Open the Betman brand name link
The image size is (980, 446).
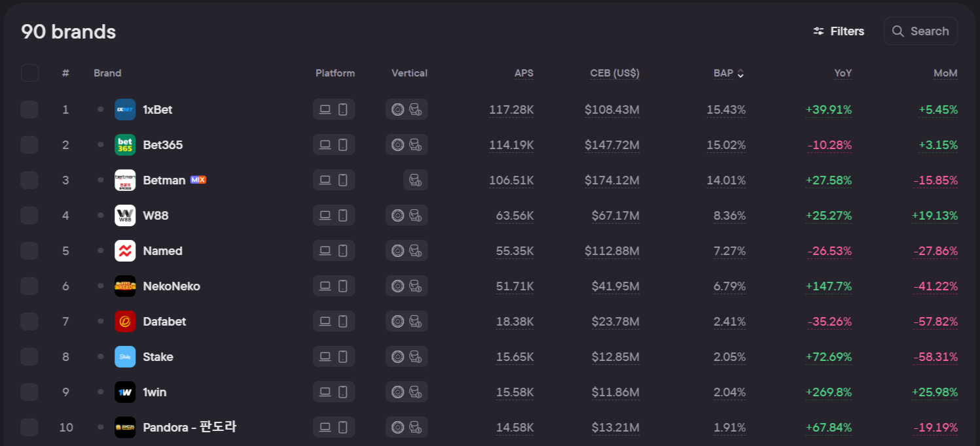(x=164, y=180)
